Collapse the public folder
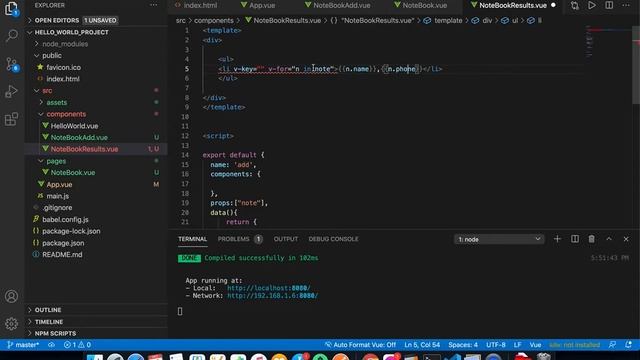 click(x=52, y=56)
